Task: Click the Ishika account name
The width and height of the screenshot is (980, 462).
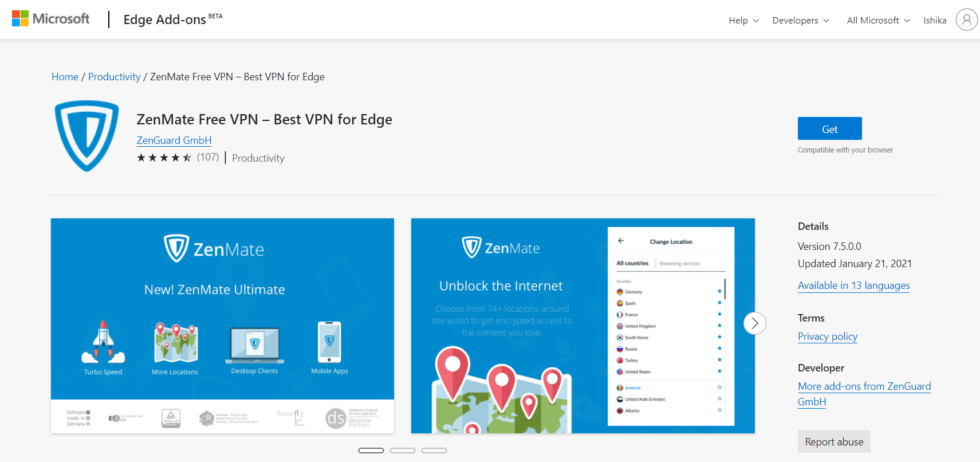Action: click(x=935, y=20)
